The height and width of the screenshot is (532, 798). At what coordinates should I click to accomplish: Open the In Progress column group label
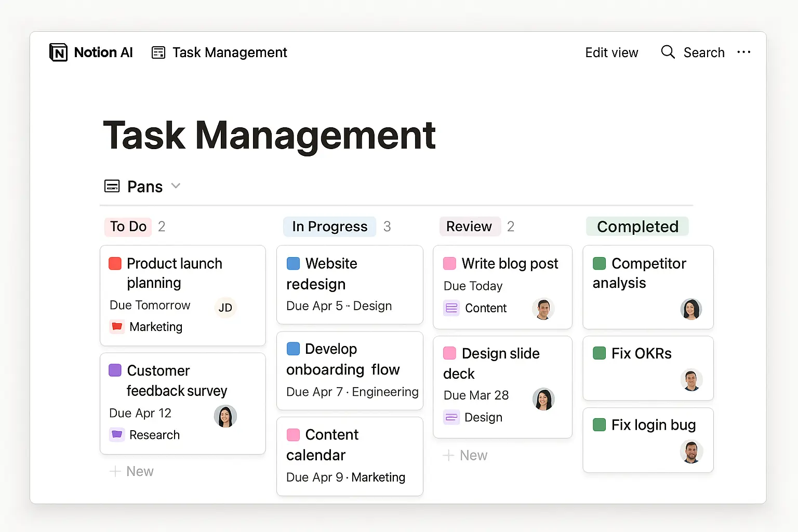(329, 227)
